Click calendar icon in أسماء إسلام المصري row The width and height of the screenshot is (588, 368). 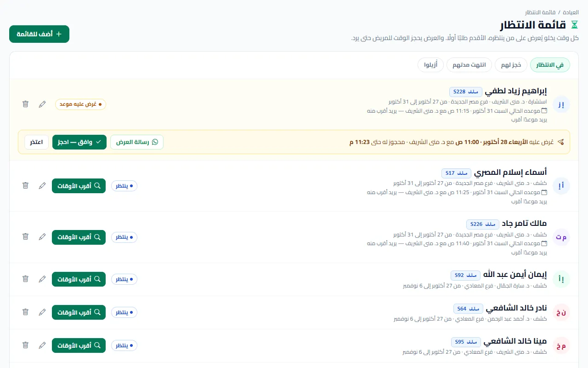click(x=544, y=192)
